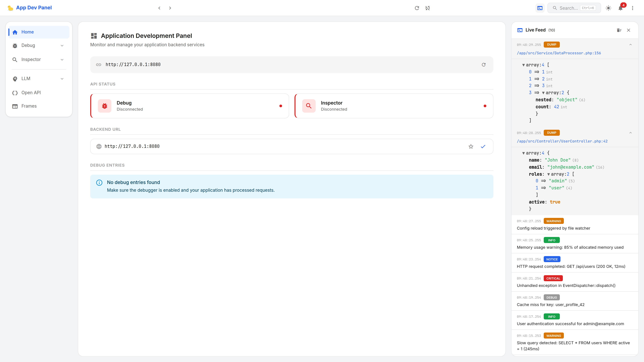Image resolution: width=644 pixels, height=362 pixels.
Task: Refresh the backend URL connection status
Action: coord(484,65)
